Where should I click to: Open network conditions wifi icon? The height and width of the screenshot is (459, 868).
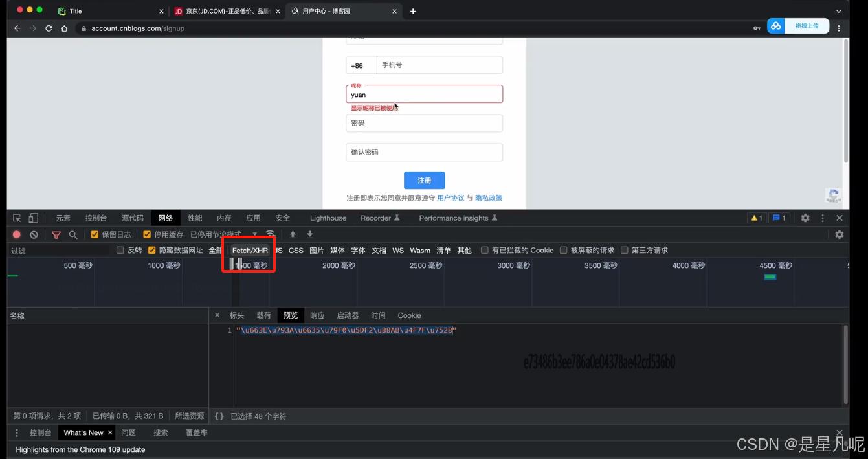click(x=270, y=234)
